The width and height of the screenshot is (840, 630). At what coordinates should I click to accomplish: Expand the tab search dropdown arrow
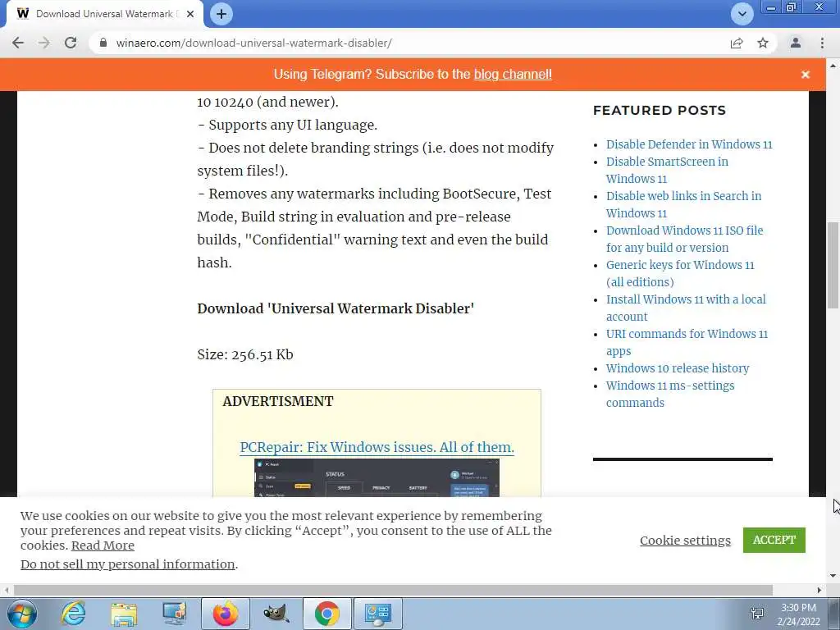pyautogui.click(x=742, y=14)
